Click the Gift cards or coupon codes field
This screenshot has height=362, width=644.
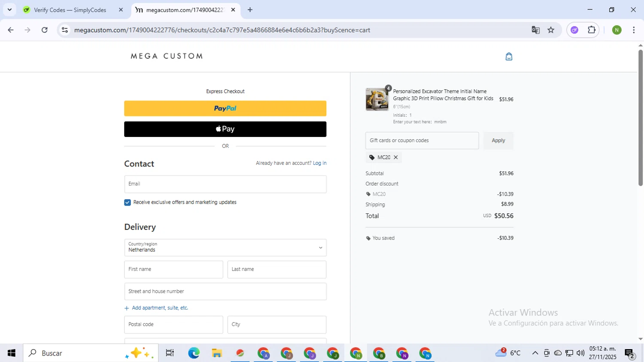pyautogui.click(x=422, y=140)
